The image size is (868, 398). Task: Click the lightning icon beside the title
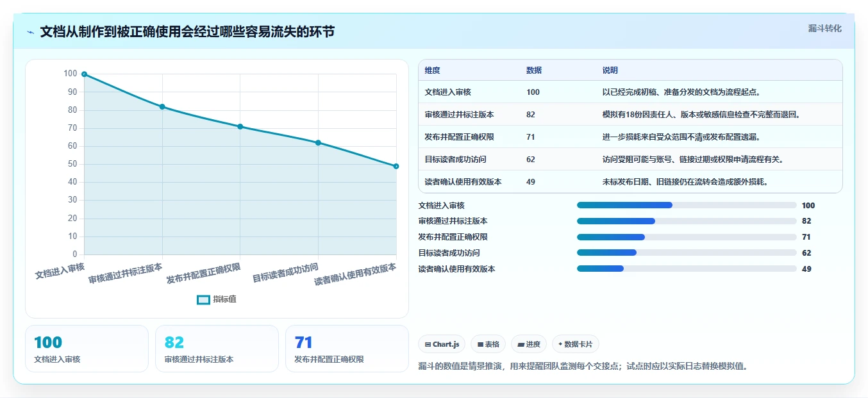30,32
